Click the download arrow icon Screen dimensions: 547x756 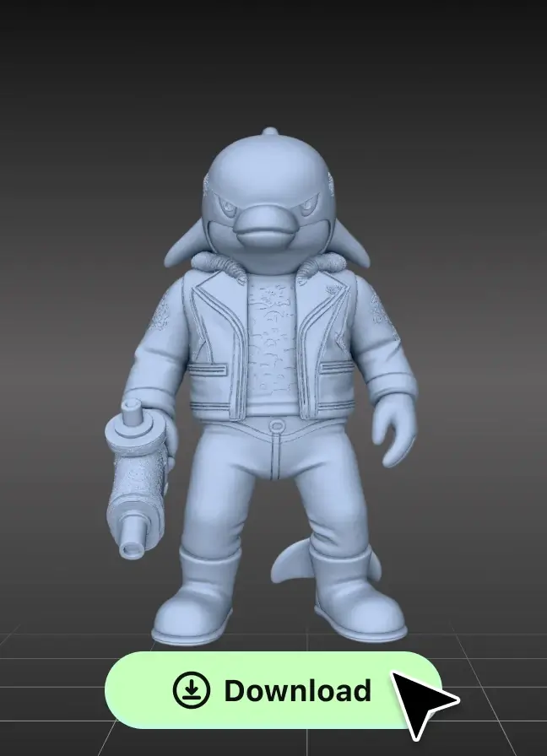pyautogui.click(x=192, y=691)
